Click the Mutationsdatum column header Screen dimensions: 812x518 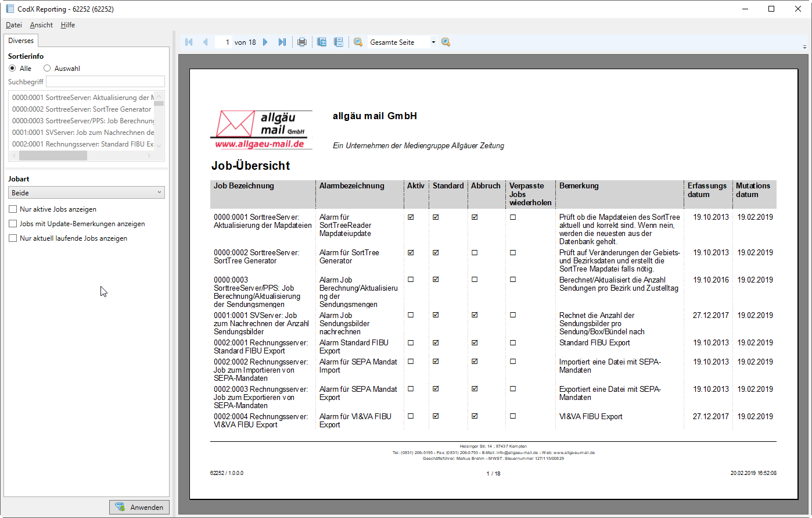click(x=753, y=190)
